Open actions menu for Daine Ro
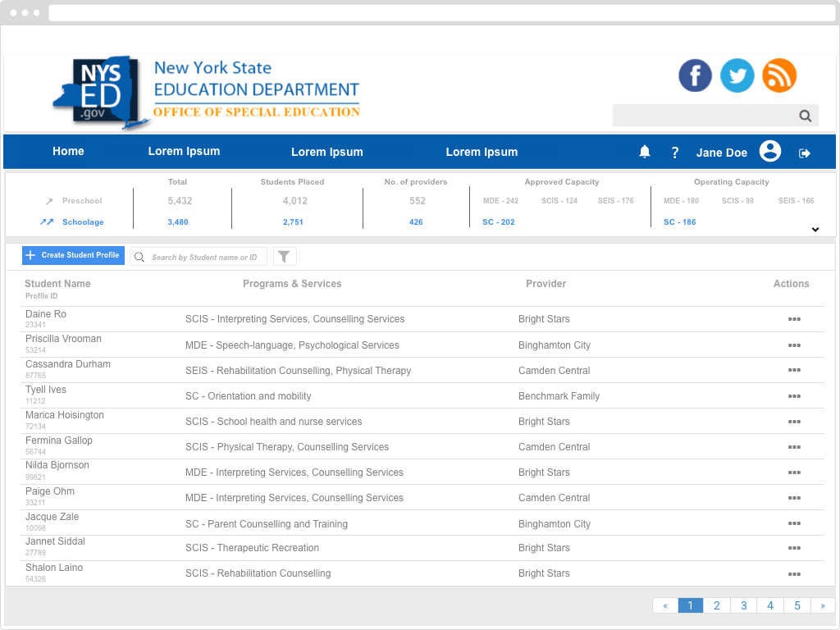Image resolution: width=840 pixels, height=630 pixels. coord(794,319)
